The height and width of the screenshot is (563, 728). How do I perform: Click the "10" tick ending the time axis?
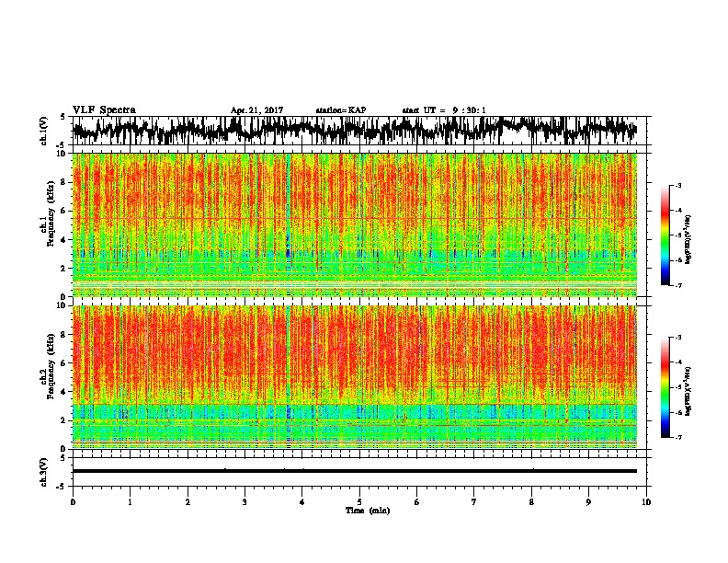646,502
